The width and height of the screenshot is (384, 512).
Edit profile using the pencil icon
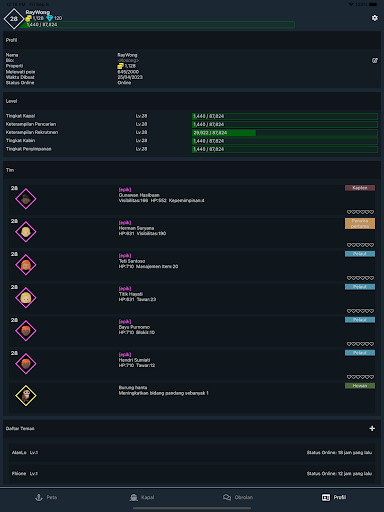[x=375, y=60]
